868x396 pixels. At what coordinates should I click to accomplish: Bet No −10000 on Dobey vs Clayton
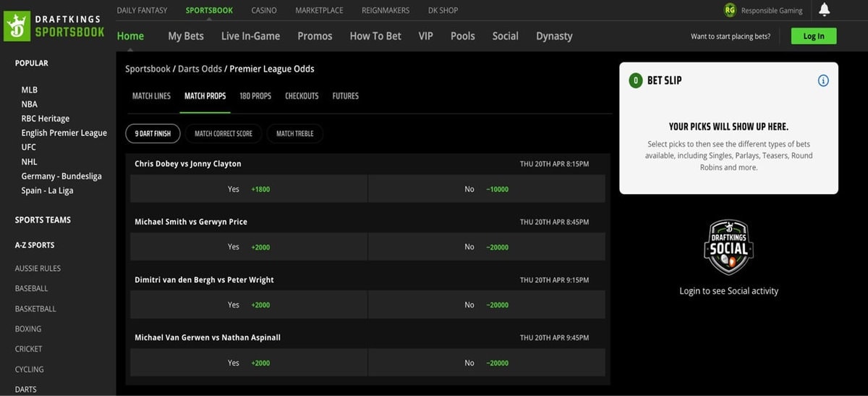[x=487, y=189]
